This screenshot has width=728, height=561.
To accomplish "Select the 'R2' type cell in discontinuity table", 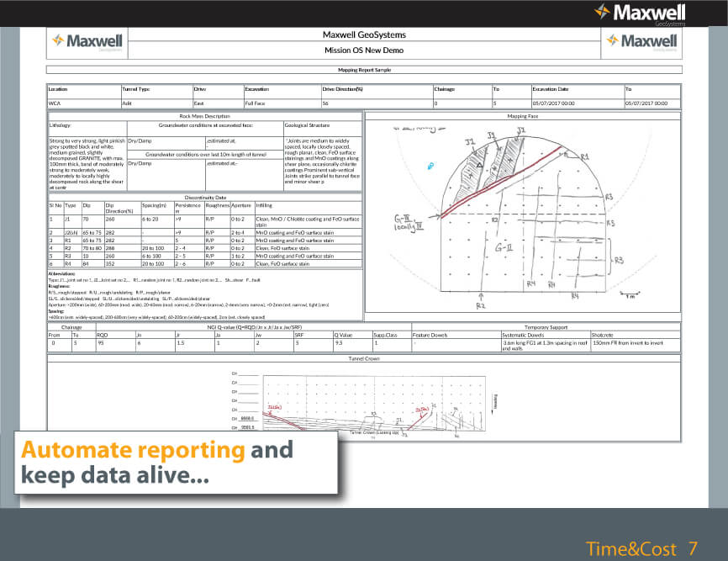I will point(72,248).
